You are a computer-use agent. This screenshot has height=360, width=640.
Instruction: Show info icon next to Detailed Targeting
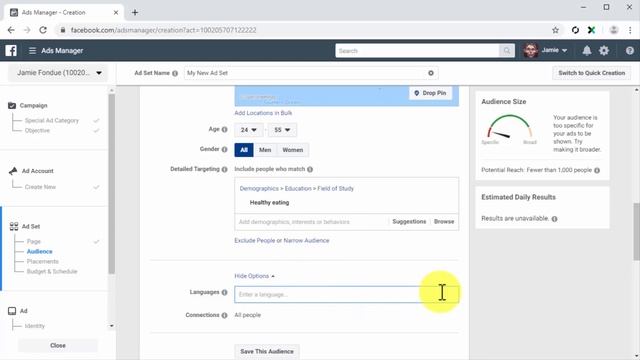(x=224, y=169)
